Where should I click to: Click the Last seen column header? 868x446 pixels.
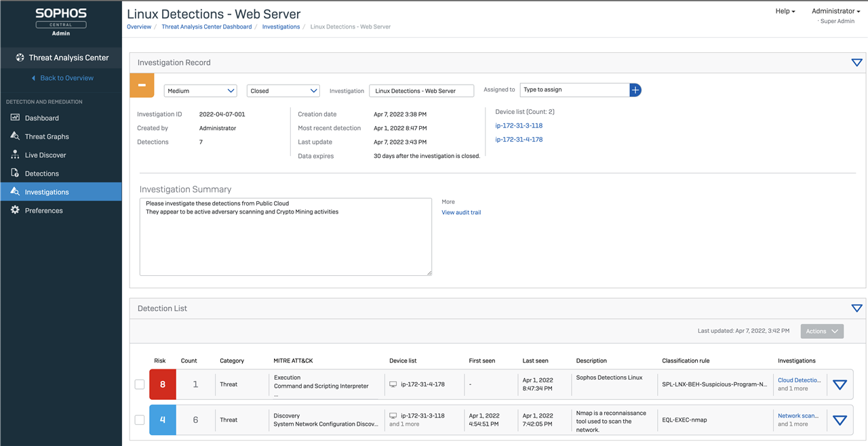535,361
